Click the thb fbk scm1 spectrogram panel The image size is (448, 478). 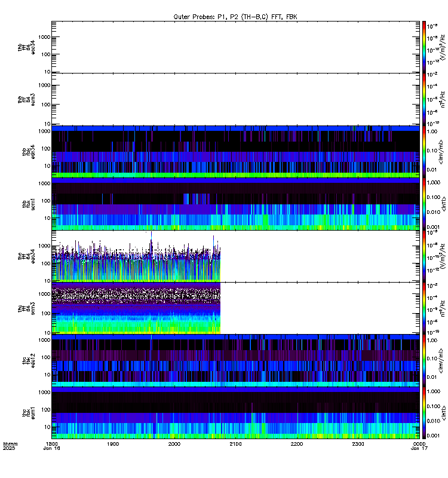pyautogui.click(x=235, y=204)
